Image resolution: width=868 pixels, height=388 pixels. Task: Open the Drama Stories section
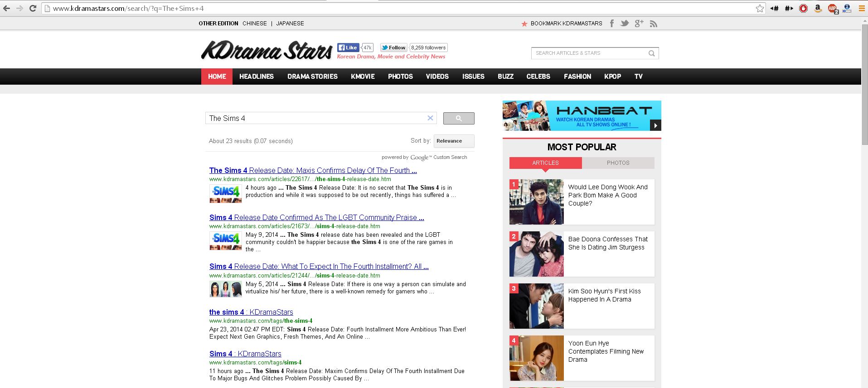[x=312, y=77]
